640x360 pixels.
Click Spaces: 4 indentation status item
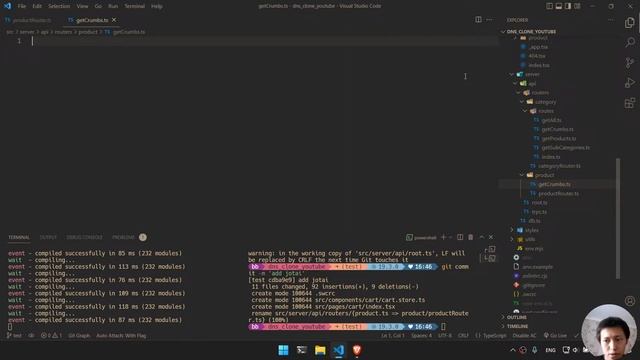point(421,336)
